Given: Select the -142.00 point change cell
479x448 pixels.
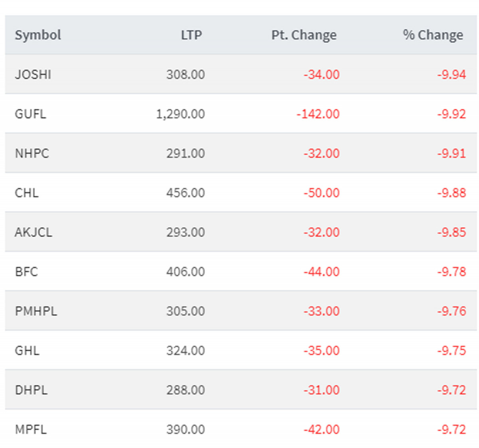Looking at the screenshot, I should click(x=318, y=114).
